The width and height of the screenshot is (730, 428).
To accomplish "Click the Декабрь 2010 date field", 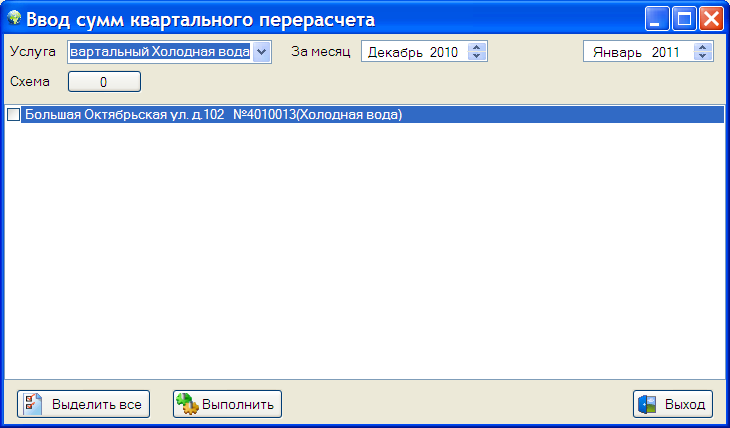I will [424, 52].
